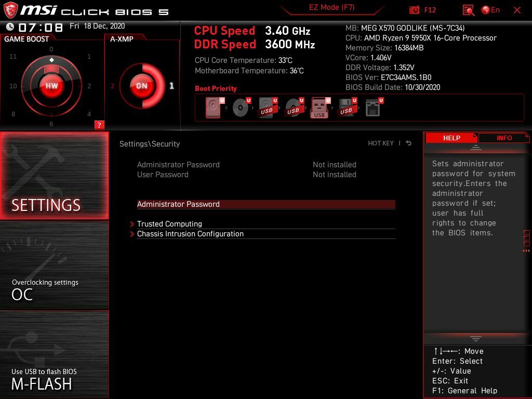This screenshot has height=399, width=532.
Task: Click the Memory Size 16384MB entry
Action: pos(384,48)
